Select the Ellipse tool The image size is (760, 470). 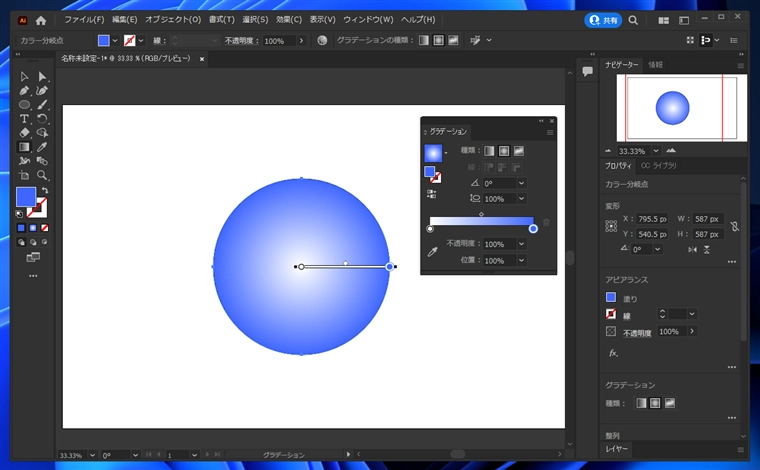(x=24, y=105)
